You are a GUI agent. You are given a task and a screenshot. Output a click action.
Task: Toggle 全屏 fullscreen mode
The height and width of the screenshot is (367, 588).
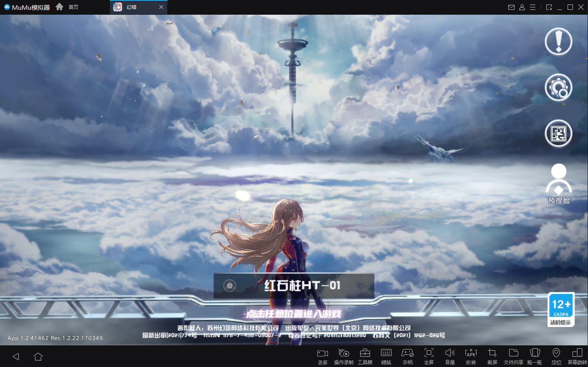coord(429,356)
